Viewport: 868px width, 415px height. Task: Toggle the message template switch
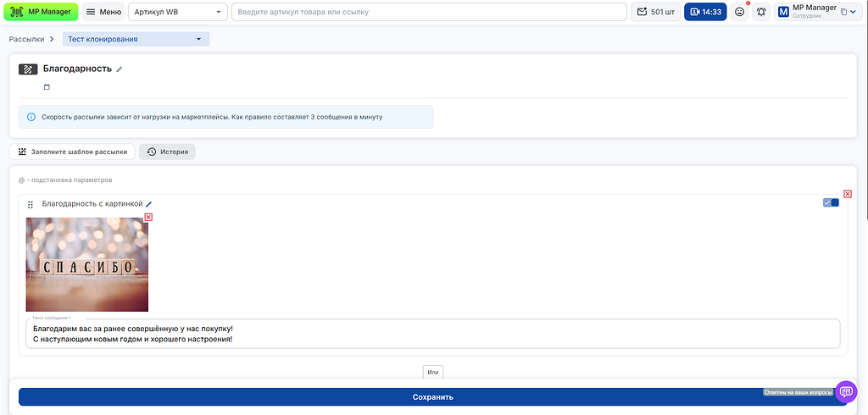click(831, 202)
